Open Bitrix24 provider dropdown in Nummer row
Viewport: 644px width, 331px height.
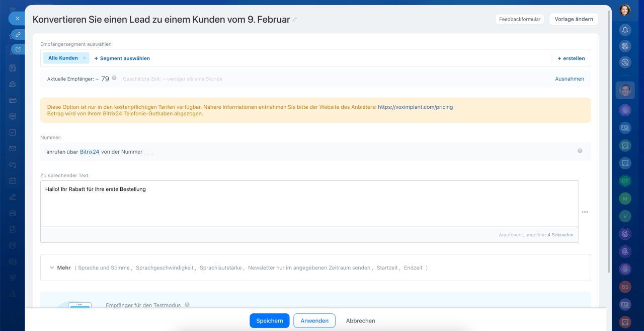point(90,152)
